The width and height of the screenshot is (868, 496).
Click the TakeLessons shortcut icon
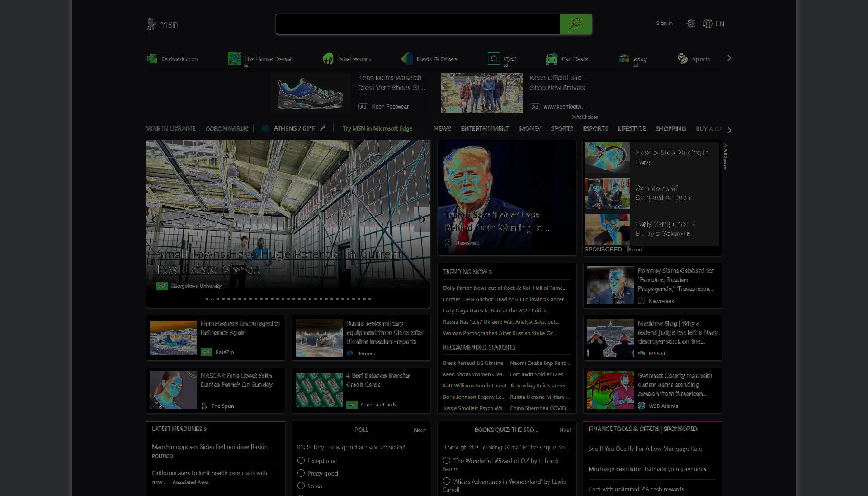coord(328,59)
